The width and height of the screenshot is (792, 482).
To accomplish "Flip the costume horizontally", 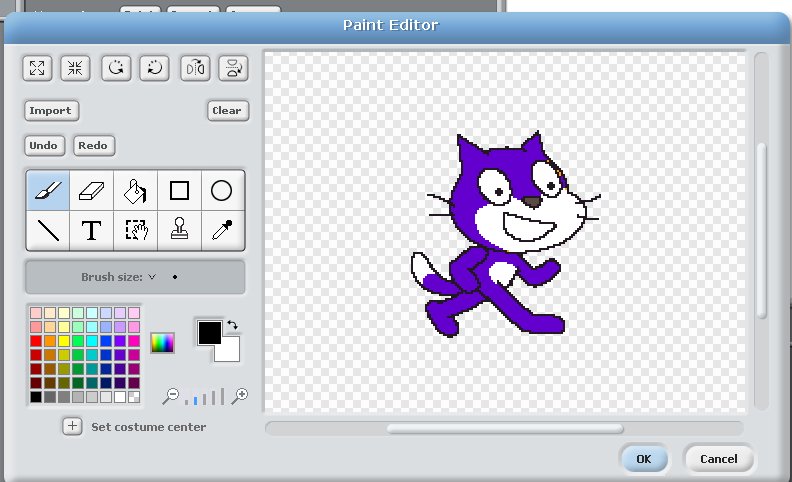I will pos(194,68).
